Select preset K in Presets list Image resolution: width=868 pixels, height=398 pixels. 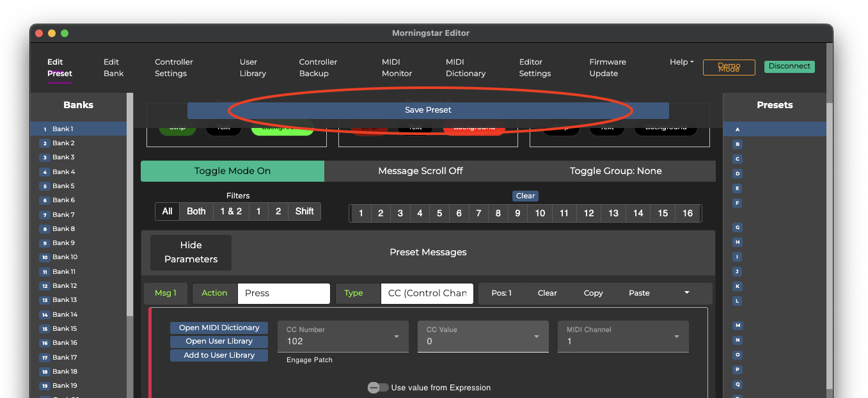click(x=738, y=286)
